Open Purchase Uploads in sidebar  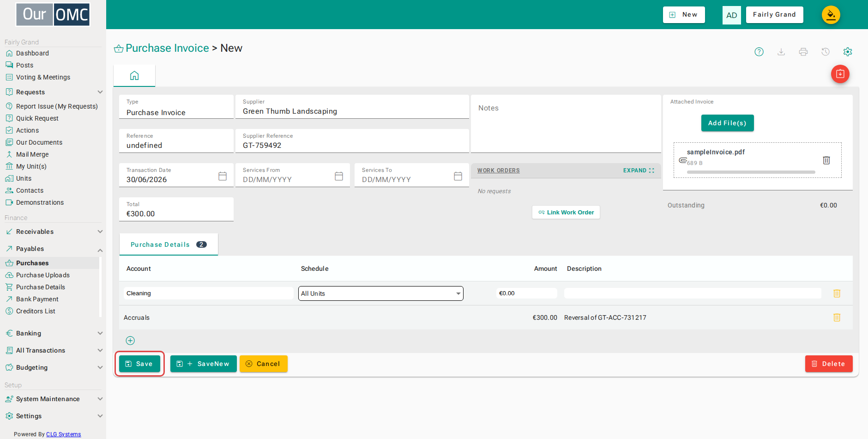click(x=42, y=275)
